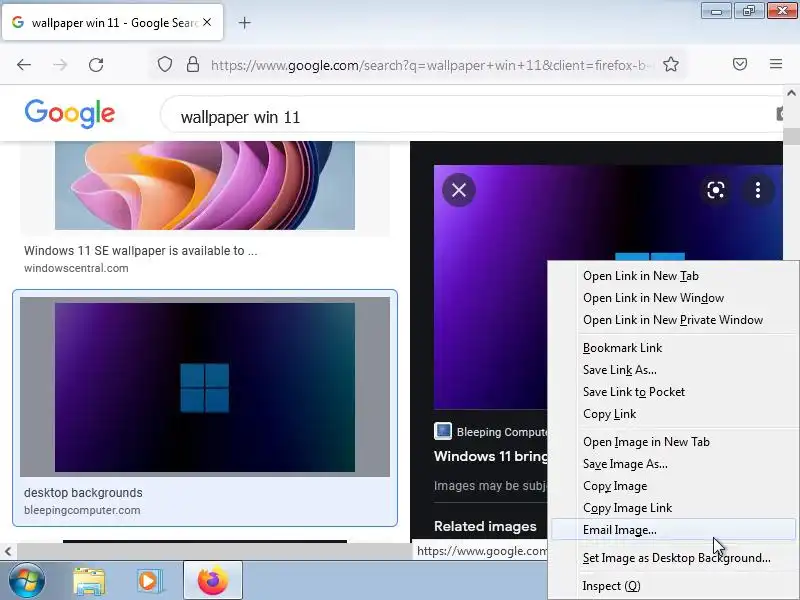
Task: Open the Windows Start orb
Action: point(26,581)
